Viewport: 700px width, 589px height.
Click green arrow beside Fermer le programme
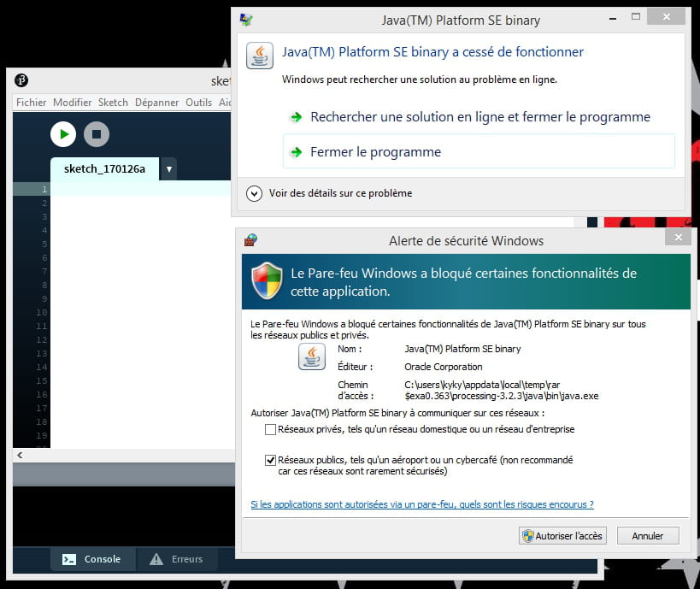pyautogui.click(x=297, y=152)
